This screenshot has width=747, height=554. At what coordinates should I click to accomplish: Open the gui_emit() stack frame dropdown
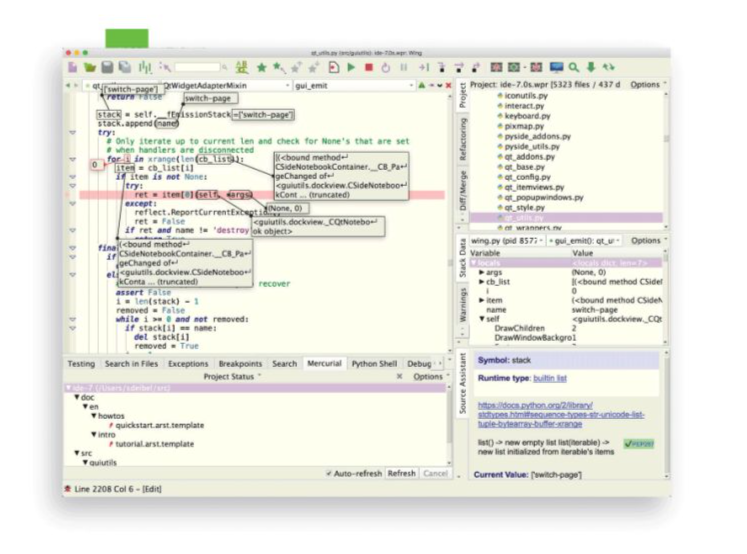pyautogui.click(x=584, y=241)
